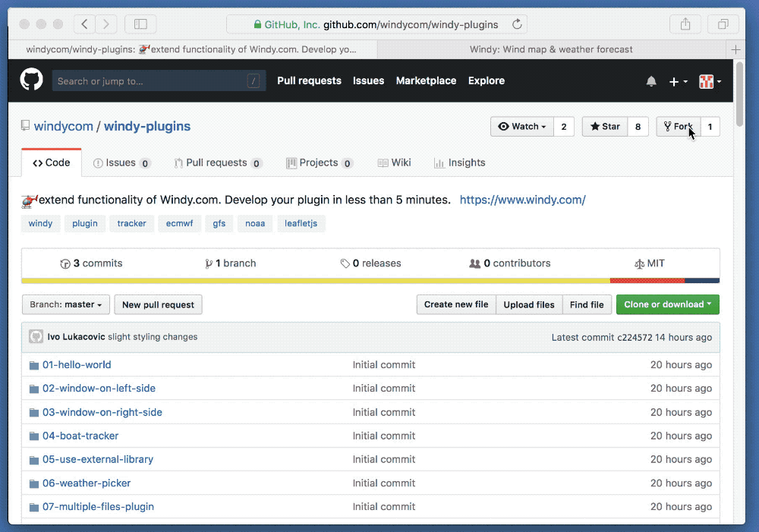Screen dimensions: 759x532
Task: View the MIT license
Action: point(650,263)
